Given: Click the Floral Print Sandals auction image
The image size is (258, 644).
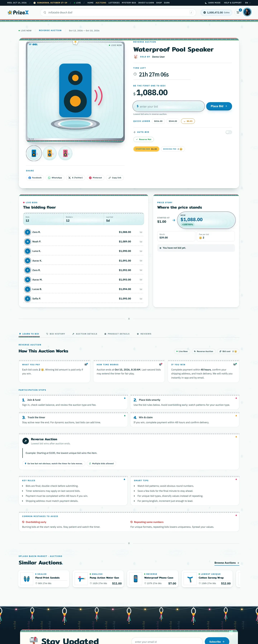Looking at the screenshot, I should 27,579.
